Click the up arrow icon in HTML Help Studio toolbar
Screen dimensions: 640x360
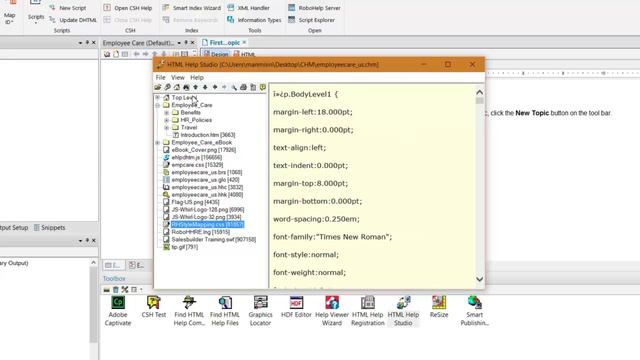[196, 87]
